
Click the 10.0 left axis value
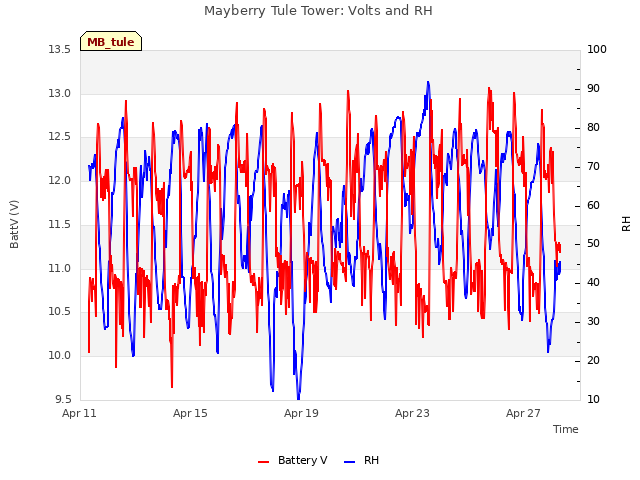tap(60, 355)
